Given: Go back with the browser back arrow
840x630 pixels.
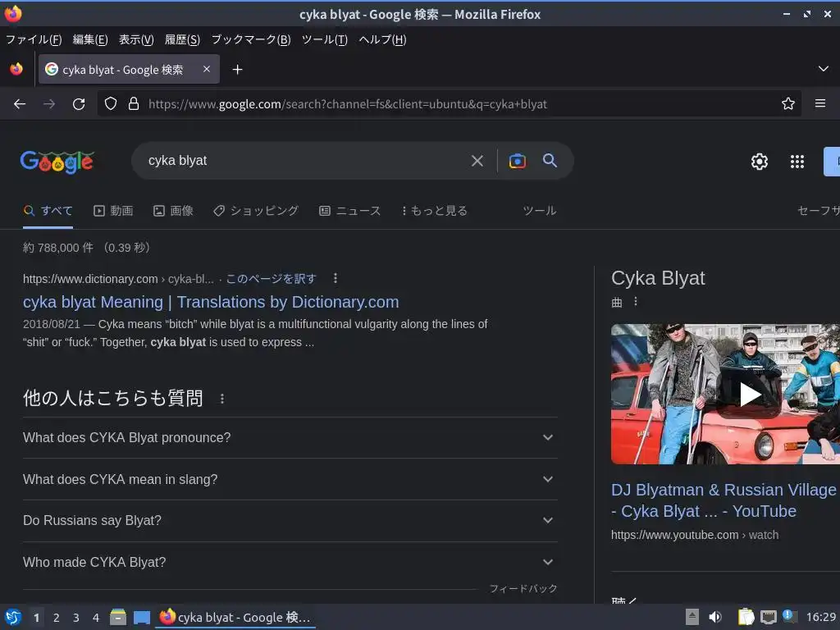Looking at the screenshot, I should [20, 104].
